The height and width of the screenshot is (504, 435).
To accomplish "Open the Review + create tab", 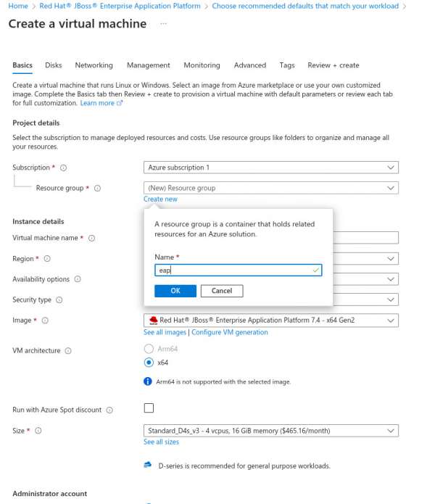I will [333, 65].
